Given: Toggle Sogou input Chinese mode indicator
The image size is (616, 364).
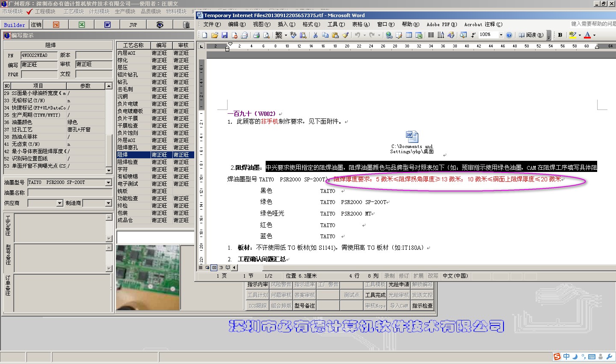Looking at the screenshot, I should tap(566, 357).
